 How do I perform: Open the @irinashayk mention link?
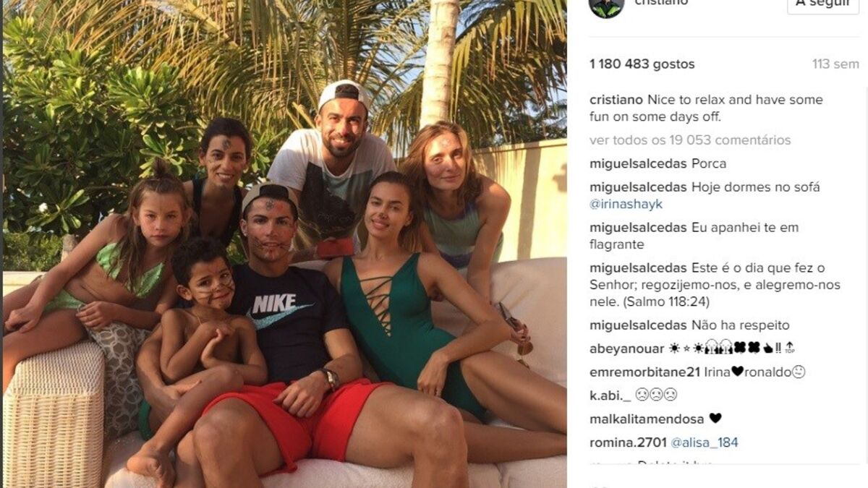point(626,205)
